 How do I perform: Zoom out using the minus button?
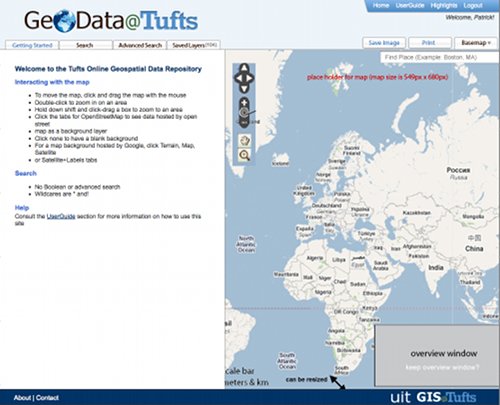tap(244, 123)
